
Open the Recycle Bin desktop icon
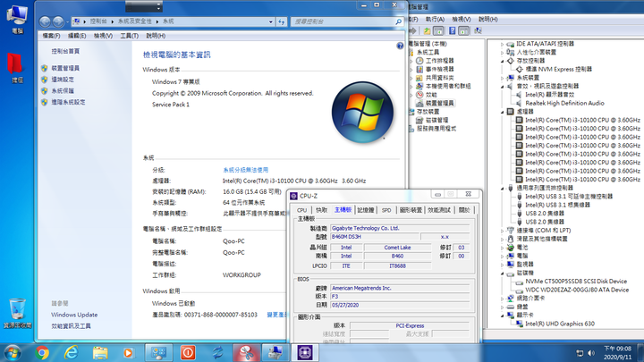point(17,314)
